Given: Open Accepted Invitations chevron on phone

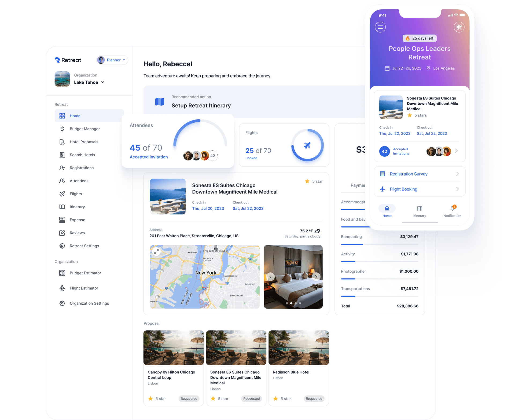Looking at the screenshot, I should 457,151.
